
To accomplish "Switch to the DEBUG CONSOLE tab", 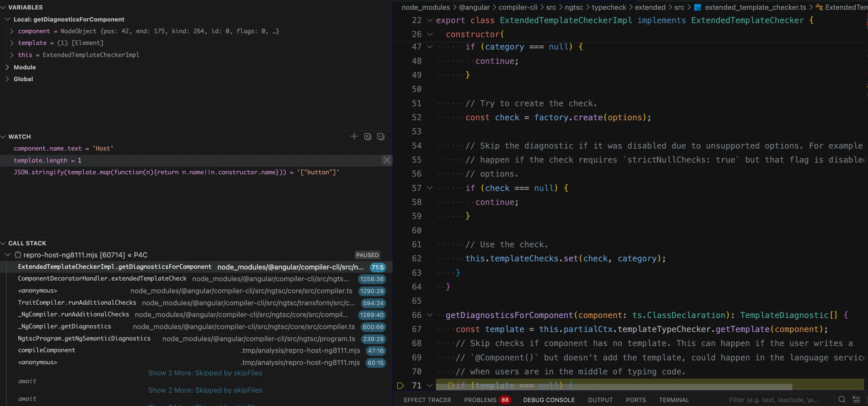I will [549, 400].
